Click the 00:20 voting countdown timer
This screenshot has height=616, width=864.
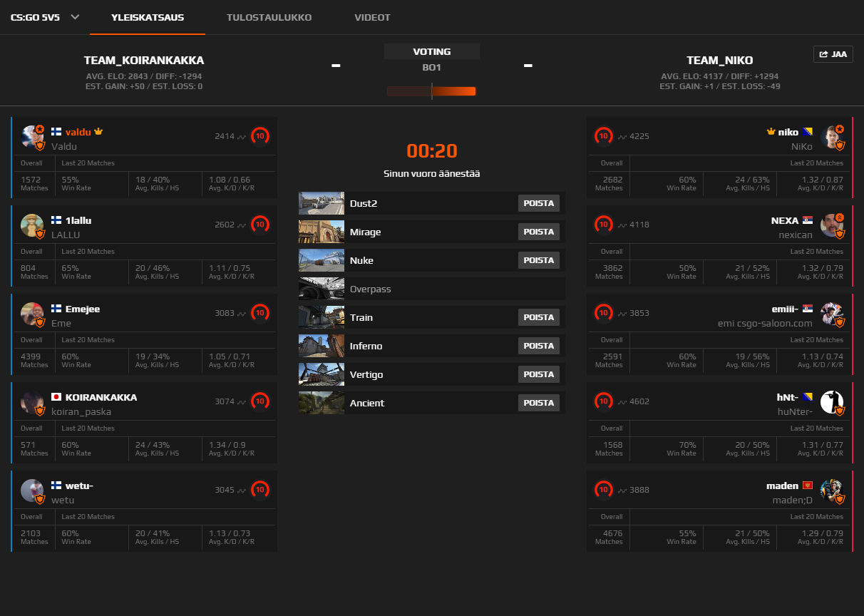[x=432, y=150]
